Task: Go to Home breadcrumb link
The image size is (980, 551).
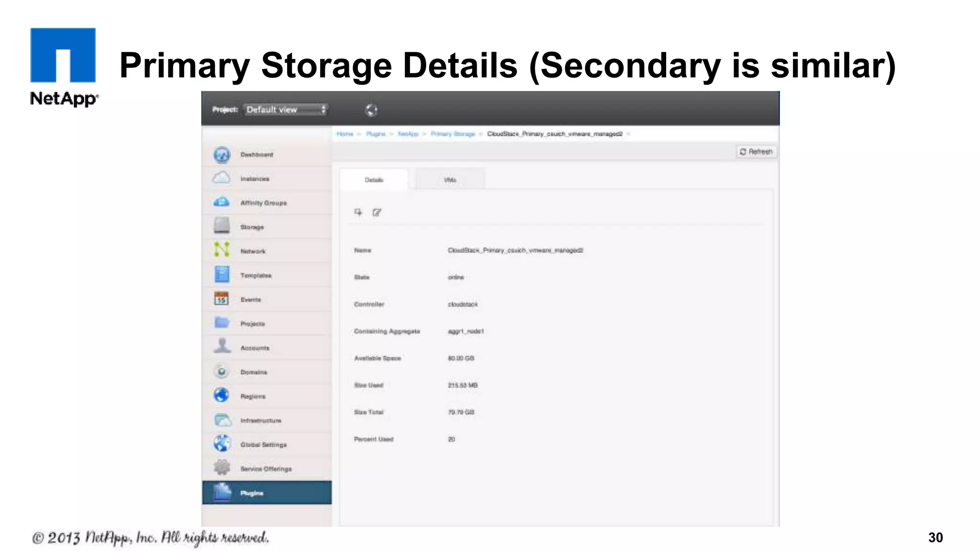Action: click(x=345, y=134)
